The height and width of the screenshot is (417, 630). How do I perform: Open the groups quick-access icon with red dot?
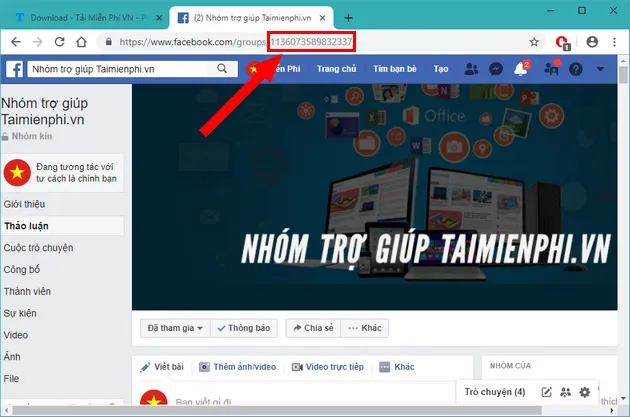pos(551,68)
